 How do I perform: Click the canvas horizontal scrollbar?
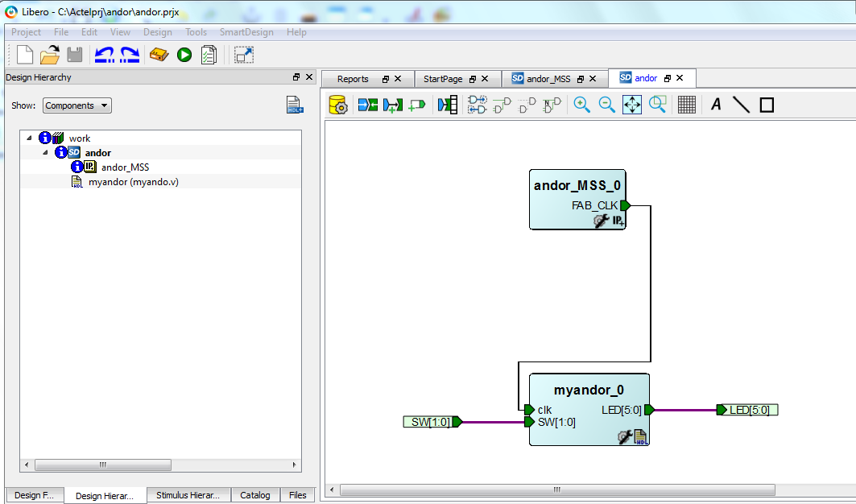556,490
